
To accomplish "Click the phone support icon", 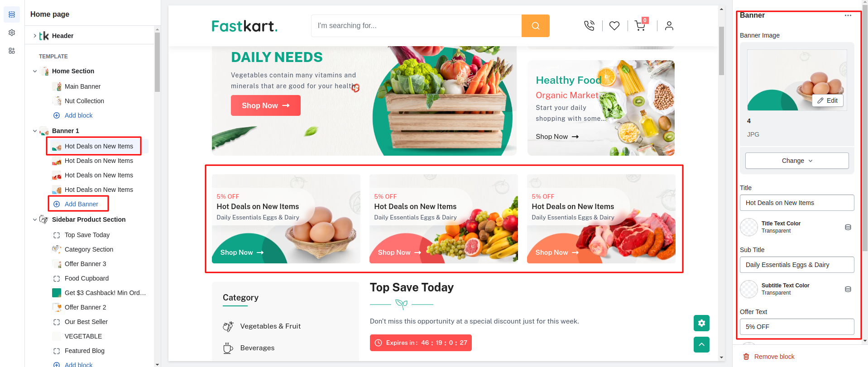I will (589, 26).
